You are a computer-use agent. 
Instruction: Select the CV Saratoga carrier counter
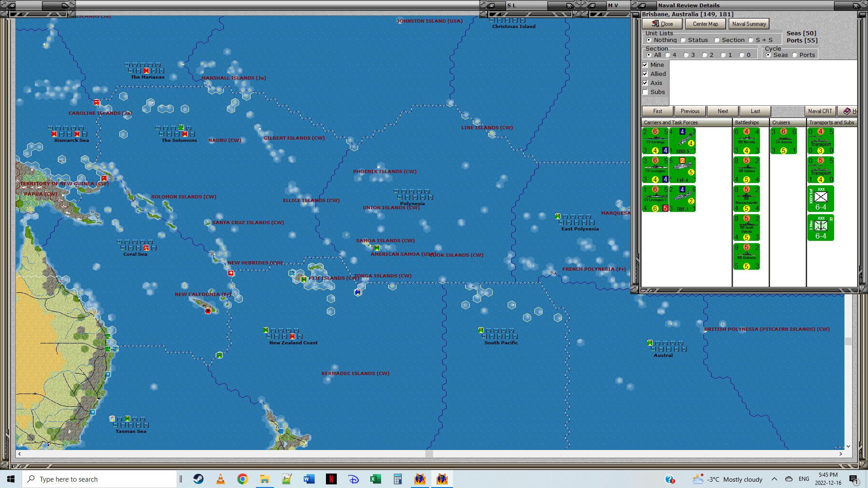tap(655, 141)
